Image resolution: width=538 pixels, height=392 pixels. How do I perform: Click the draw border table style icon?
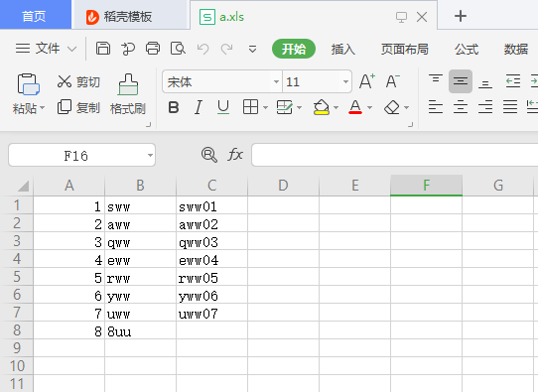click(x=285, y=107)
